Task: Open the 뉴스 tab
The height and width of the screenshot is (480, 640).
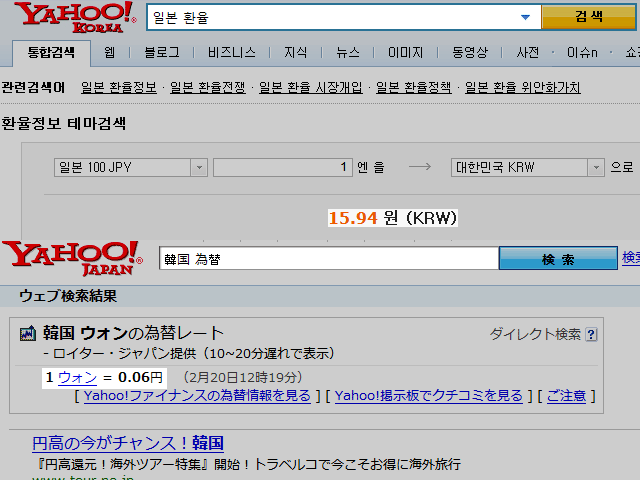Action: (x=348, y=52)
